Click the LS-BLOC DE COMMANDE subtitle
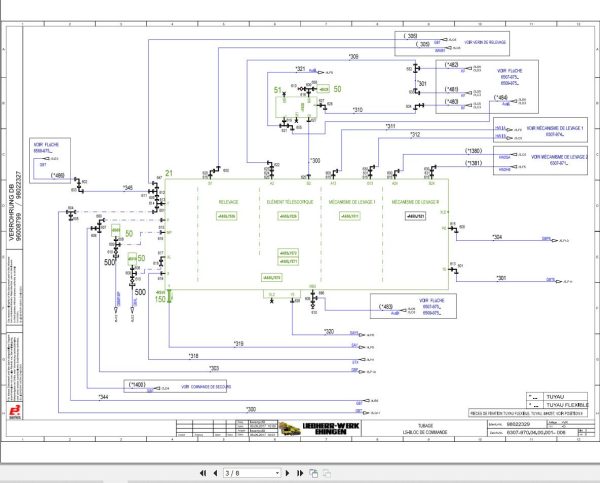Image resolution: width=600 pixels, height=483 pixels. 425,432
